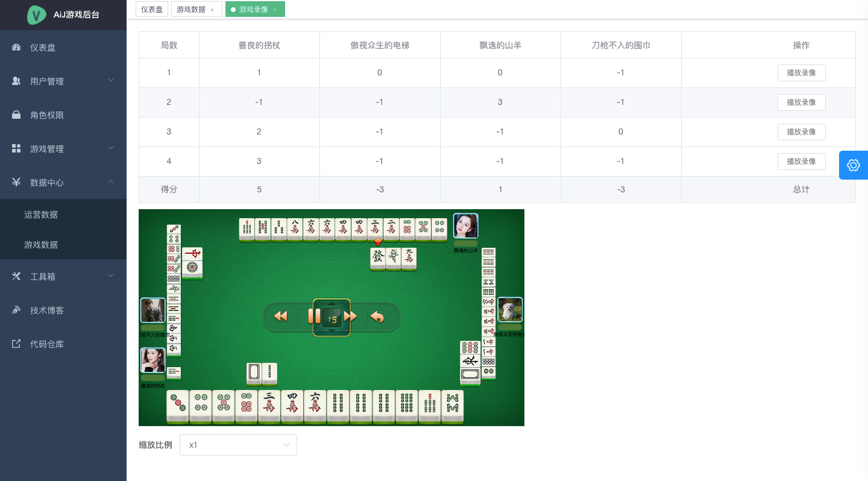Switch to the 仪表盘 tab
Image resolution: width=868 pixels, height=481 pixels.
coord(152,9)
